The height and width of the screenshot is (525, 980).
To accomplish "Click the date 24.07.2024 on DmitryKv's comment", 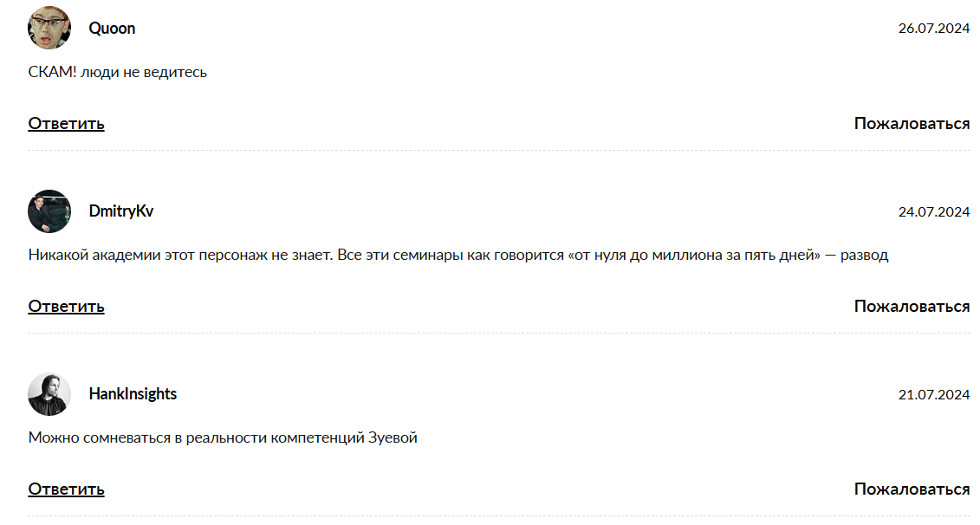I will [x=933, y=210].
